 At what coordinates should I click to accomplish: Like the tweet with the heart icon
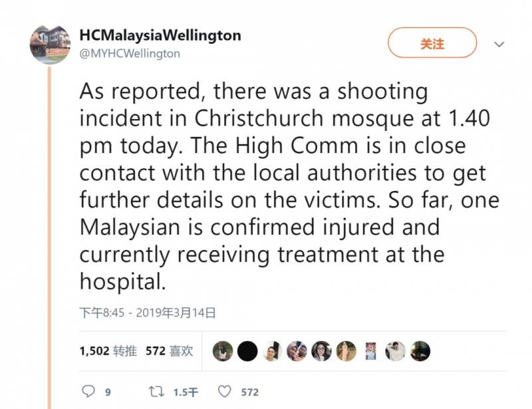pyautogui.click(x=225, y=392)
